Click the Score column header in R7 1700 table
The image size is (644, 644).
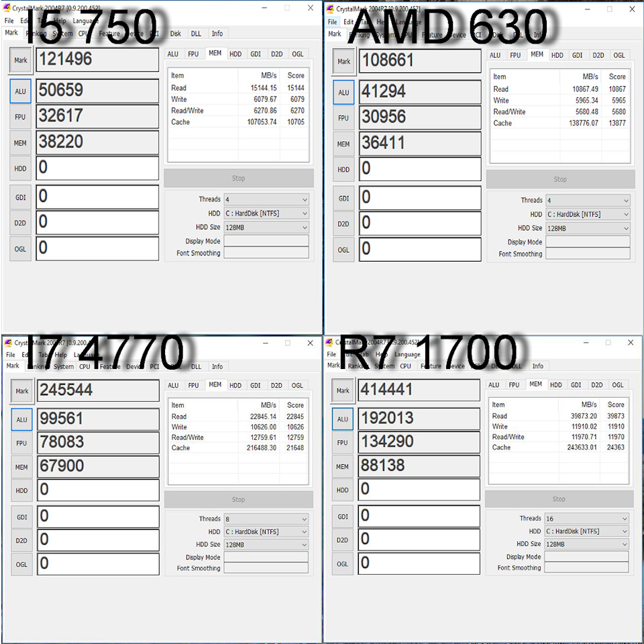616,405
